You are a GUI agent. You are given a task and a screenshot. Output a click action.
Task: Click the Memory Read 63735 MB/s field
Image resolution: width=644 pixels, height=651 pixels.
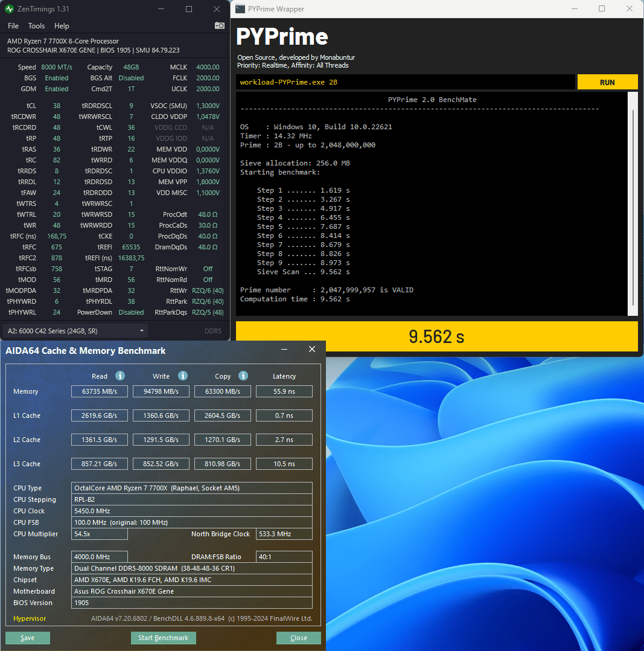[x=100, y=391]
